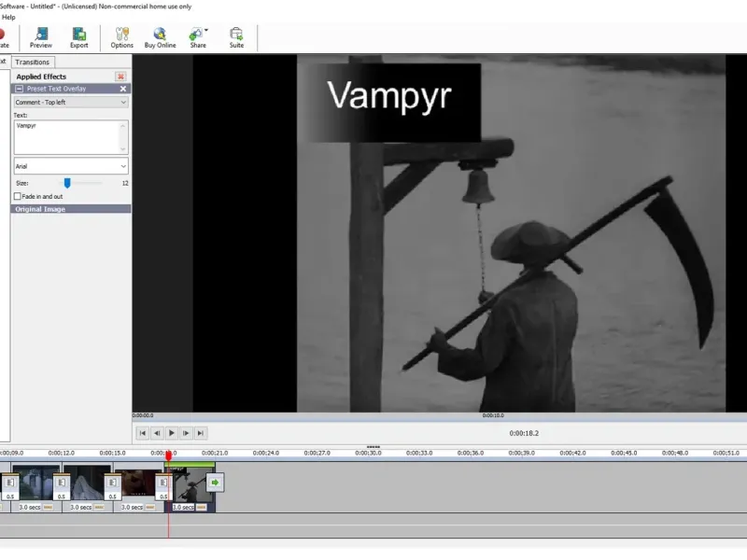Click the down arrow of the Text box scrollbar
The height and width of the screenshot is (560, 747).
click(123, 149)
